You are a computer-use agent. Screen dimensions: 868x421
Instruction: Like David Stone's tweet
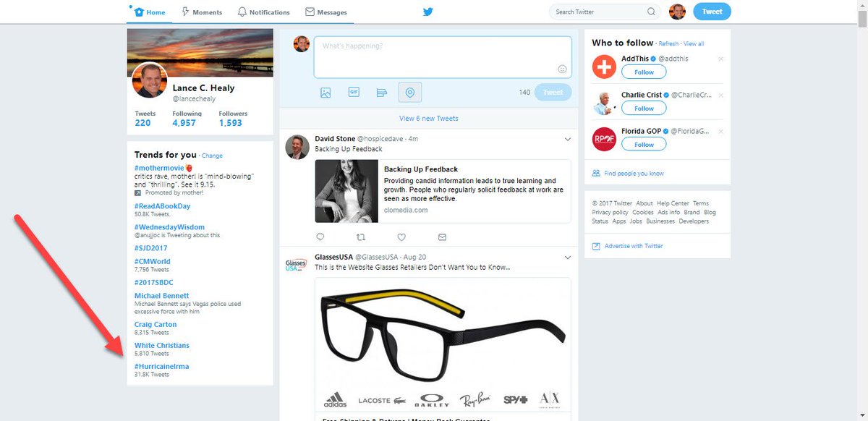pyautogui.click(x=401, y=237)
